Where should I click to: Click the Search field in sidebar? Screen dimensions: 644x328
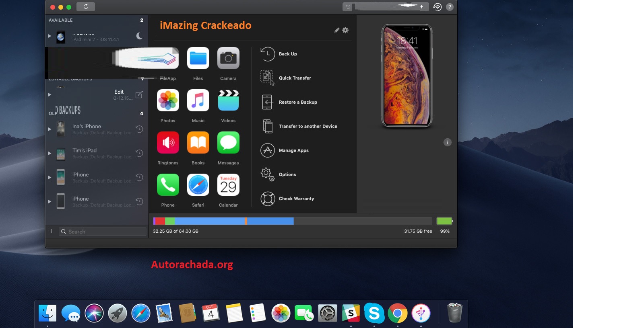[105, 232]
